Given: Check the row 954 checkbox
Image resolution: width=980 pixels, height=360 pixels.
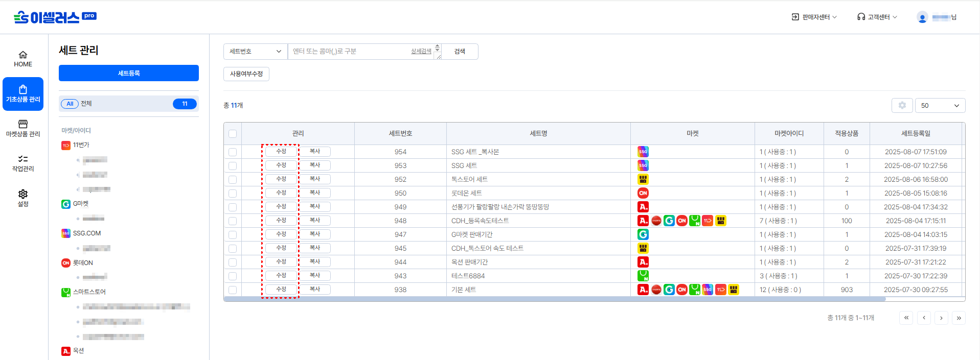Looking at the screenshot, I should tap(233, 152).
